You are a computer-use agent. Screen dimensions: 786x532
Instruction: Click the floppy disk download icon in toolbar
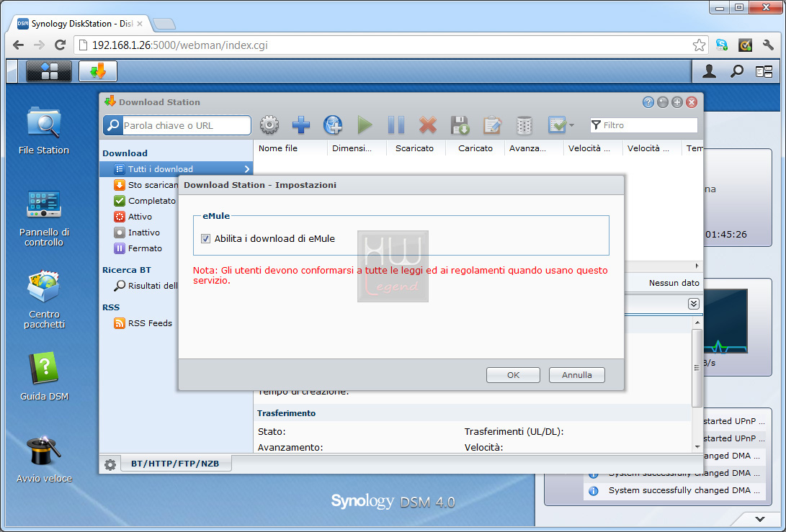[460, 125]
